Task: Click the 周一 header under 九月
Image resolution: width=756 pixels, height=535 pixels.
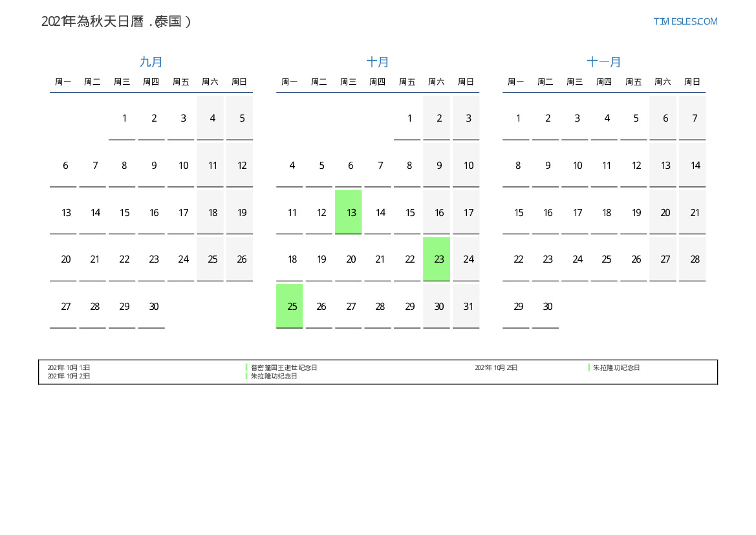Action: point(63,82)
